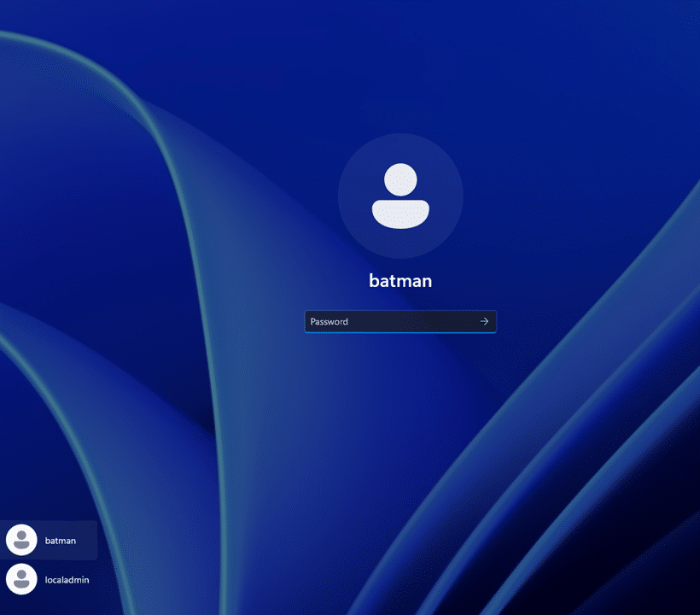
Task: Click the bottom underline of the password box
Action: pyautogui.click(x=400, y=332)
